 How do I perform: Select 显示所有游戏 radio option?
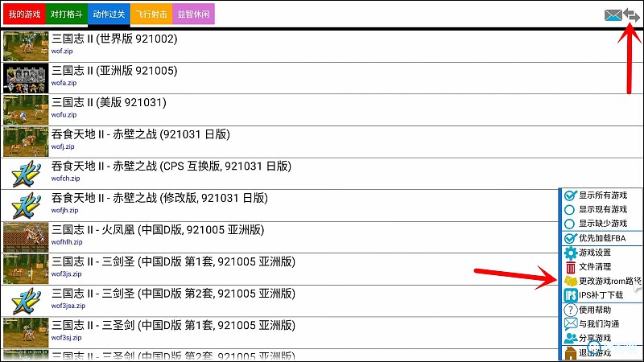click(571, 195)
